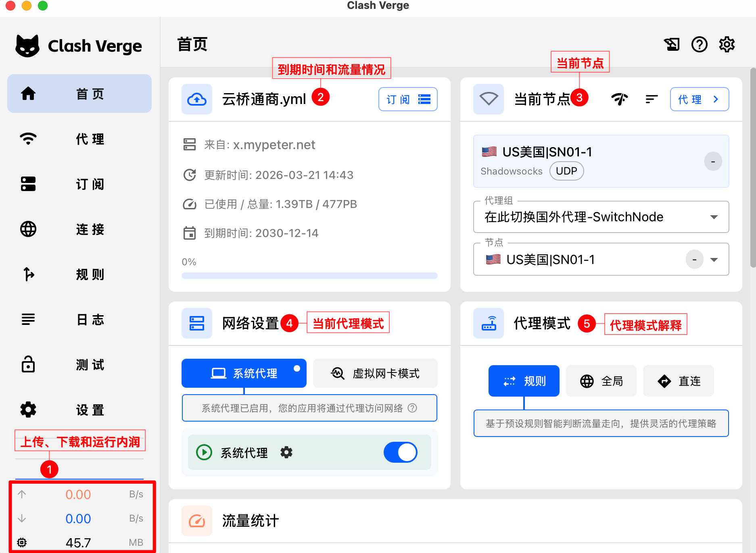Click the cloud upload profile icon
Image resolution: width=756 pixels, height=553 pixels.
pyautogui.click(x=197, y=99)
